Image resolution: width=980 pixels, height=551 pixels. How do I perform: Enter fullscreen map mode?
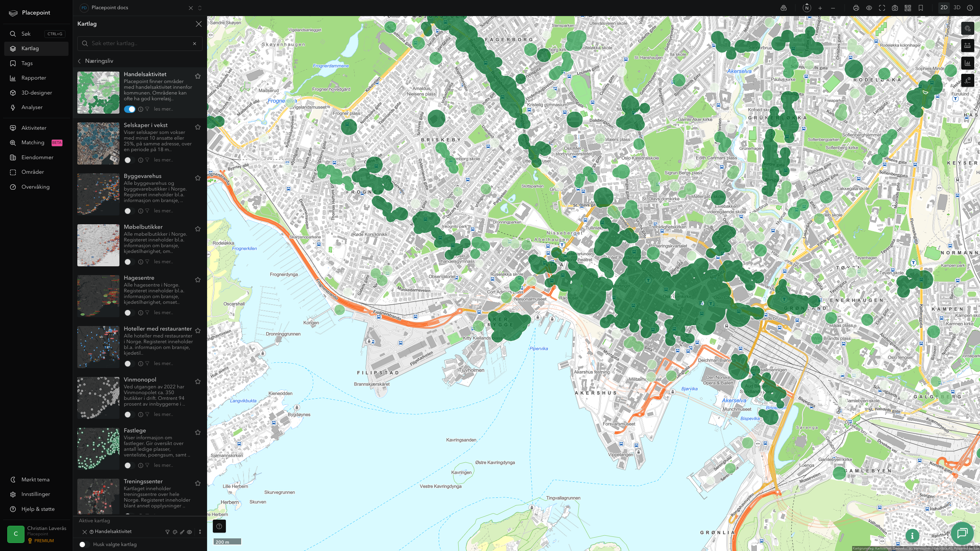882,8
